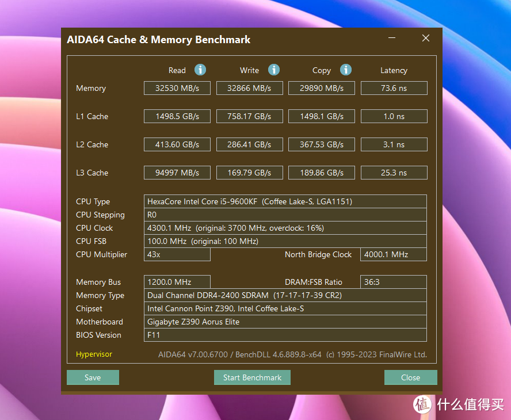Viewport: 511px width, 420px height.
Task: Click the Memory Type label
Action: (100, 296)
